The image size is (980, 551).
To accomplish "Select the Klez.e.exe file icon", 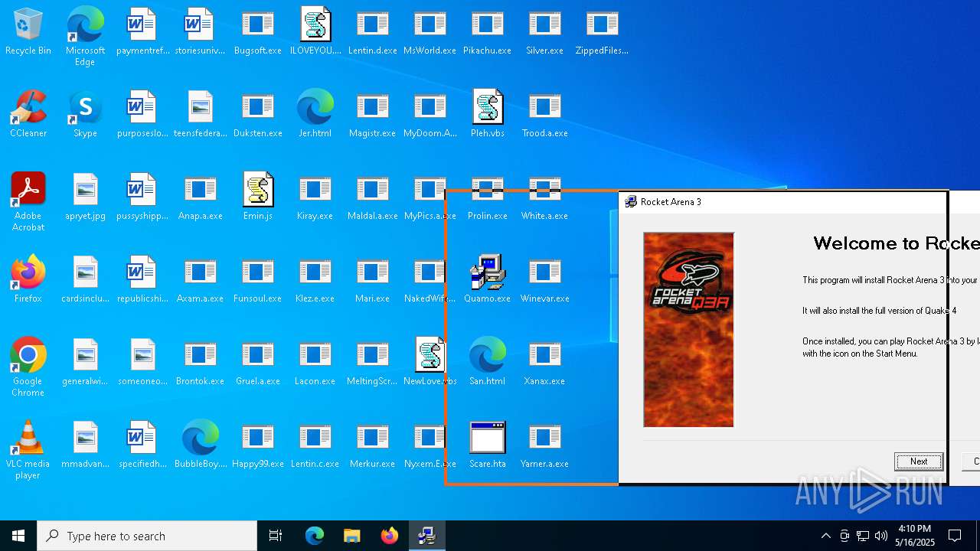I will pos(315,280).
